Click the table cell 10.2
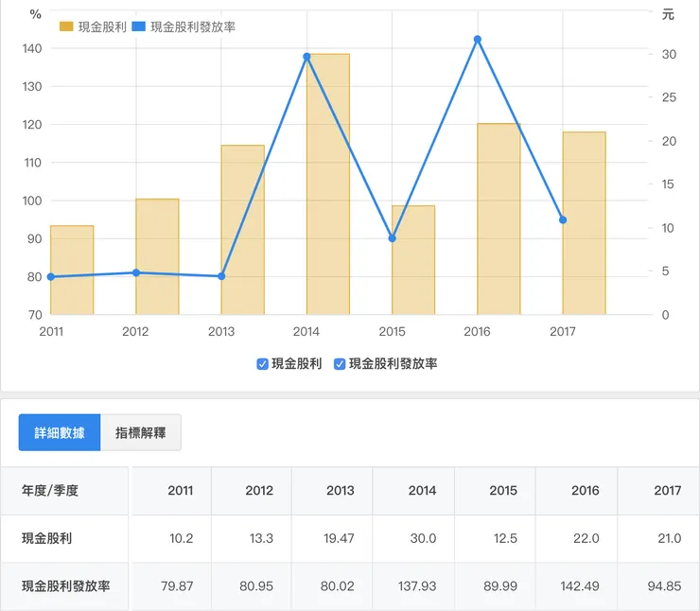This screenshot has width=700, height=611. pos(182,538)
